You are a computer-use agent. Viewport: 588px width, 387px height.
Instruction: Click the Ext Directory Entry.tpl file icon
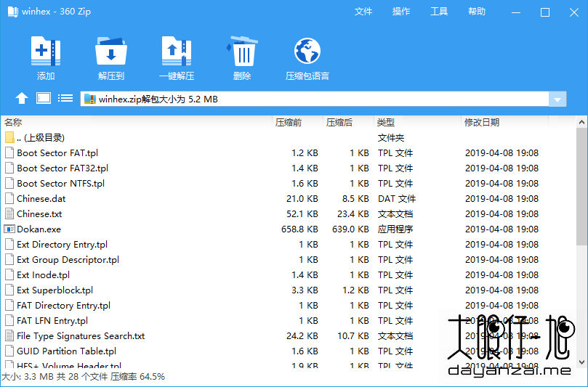(9, 244)
